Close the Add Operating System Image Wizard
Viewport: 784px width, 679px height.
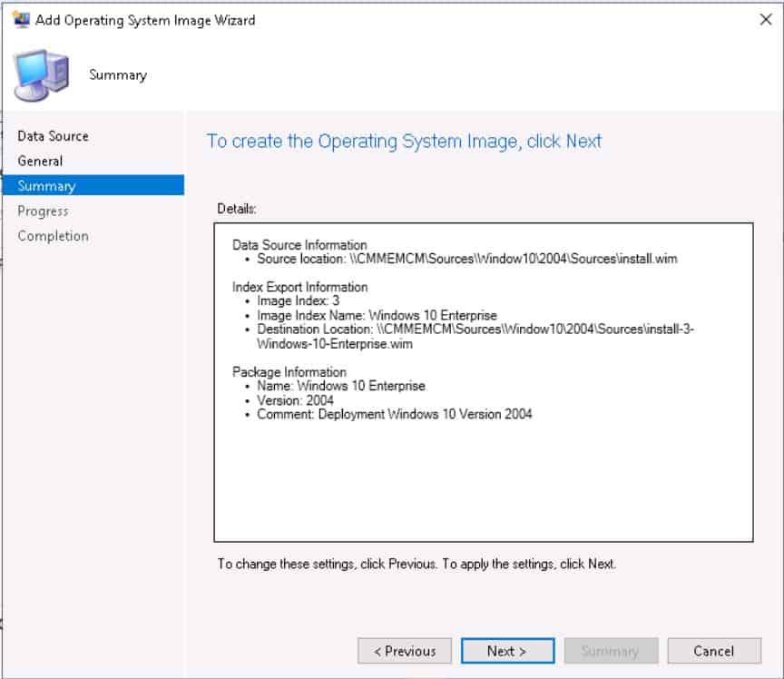pos(766,20)
